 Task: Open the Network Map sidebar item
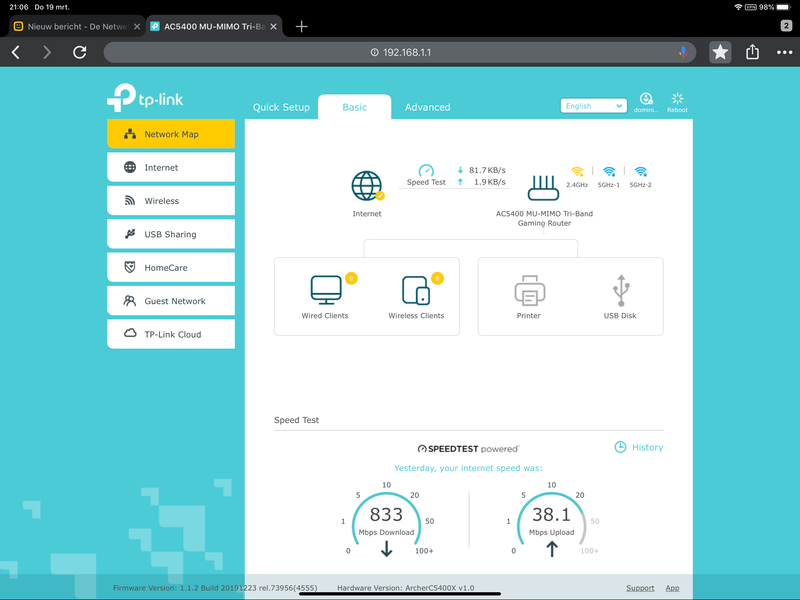tap(171, 134)
